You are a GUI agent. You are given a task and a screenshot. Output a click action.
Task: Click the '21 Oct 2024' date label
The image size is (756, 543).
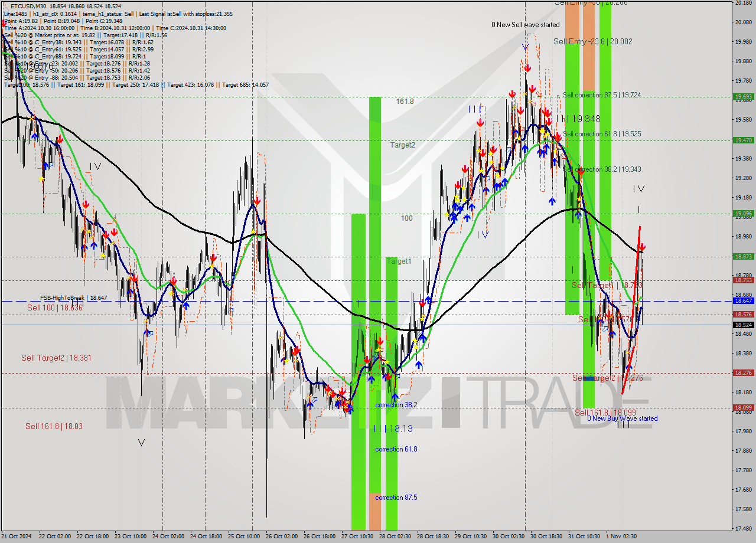click(17, 536)
